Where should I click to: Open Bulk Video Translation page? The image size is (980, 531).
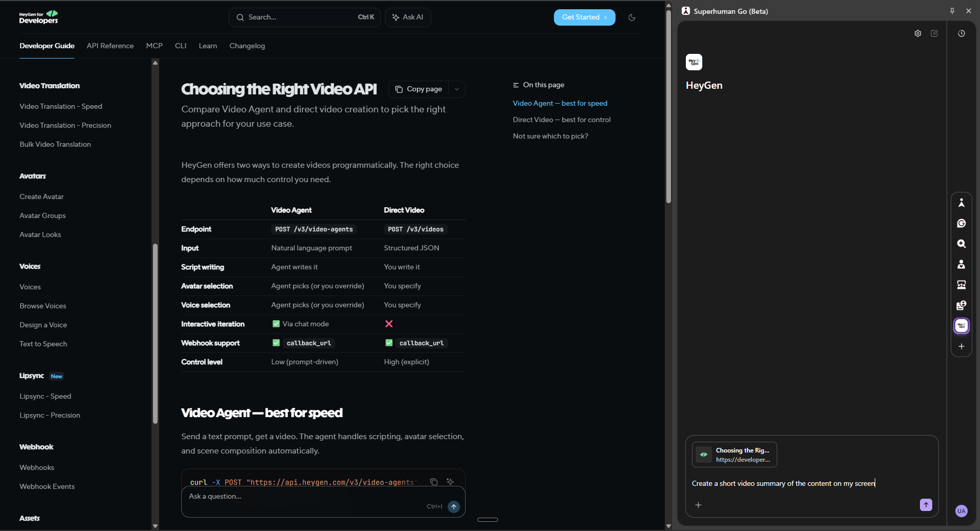click(x=55, y=144)
